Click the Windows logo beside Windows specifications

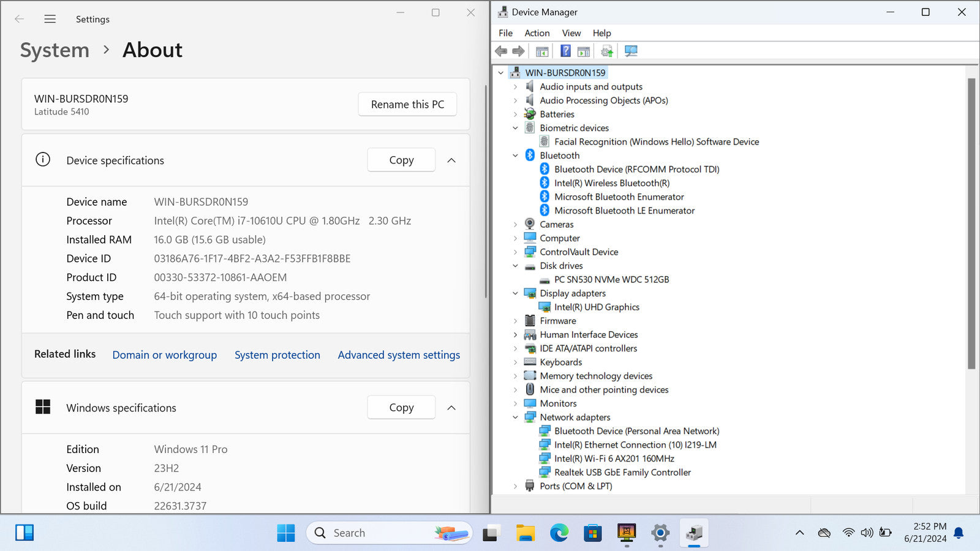pos(43,407)
